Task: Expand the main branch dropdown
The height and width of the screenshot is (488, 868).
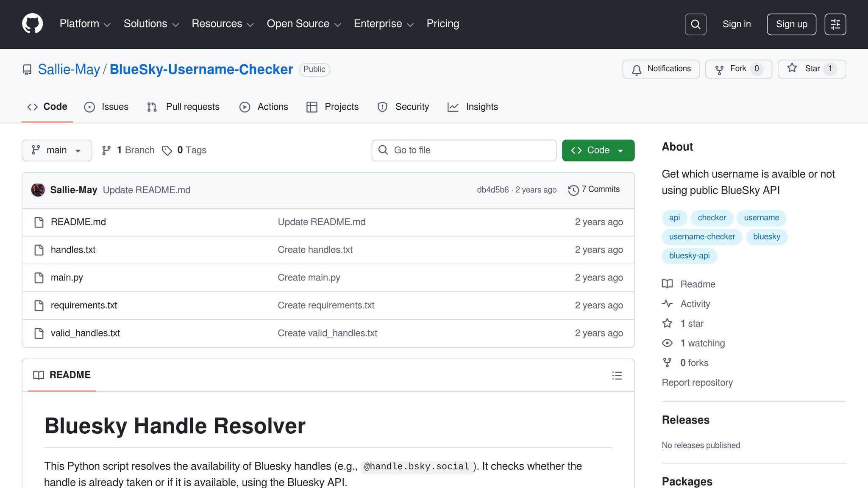Action: click(57, 150)
